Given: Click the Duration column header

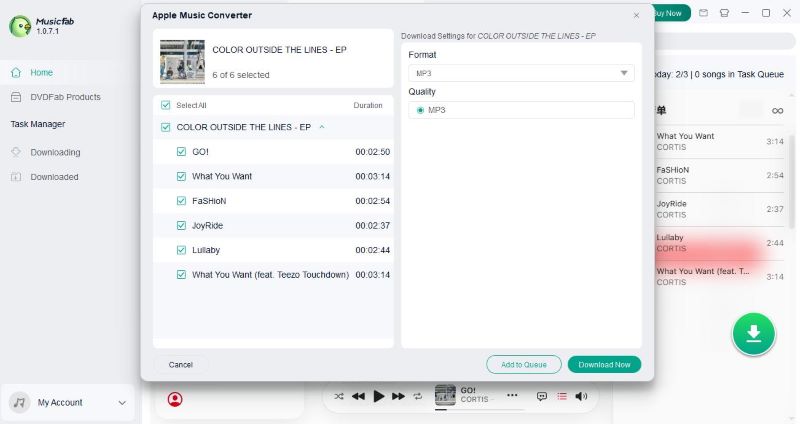Looking at the screenshot, I should 368,105.
